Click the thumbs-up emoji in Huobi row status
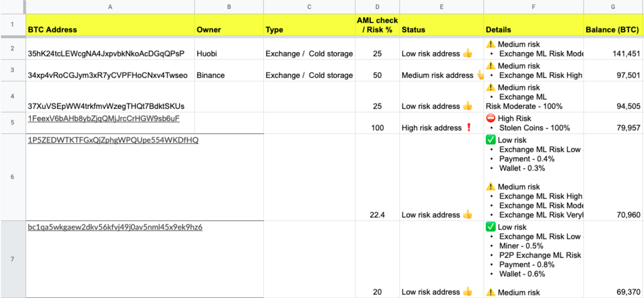Viewport: 644px width, 298px height. click(x=467, y=53)
